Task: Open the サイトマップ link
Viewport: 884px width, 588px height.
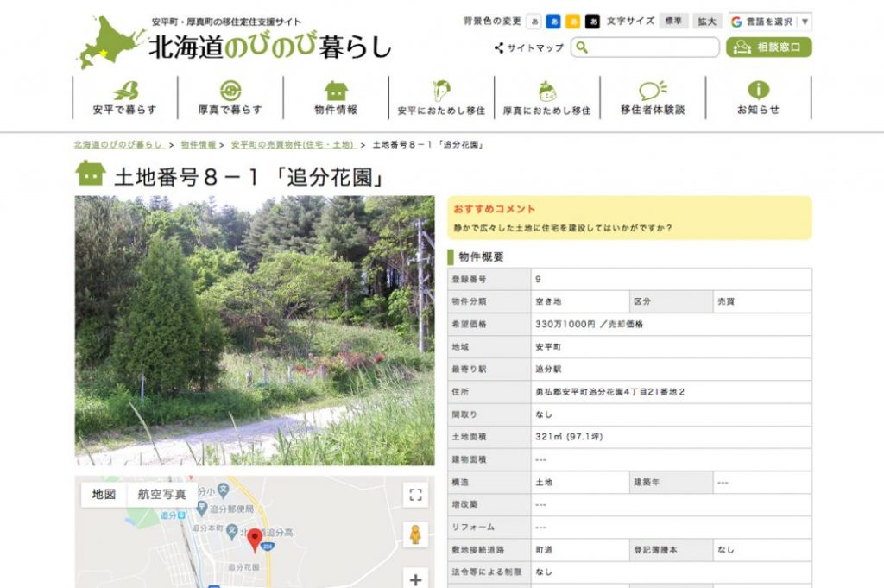Action: click(529, 47)
